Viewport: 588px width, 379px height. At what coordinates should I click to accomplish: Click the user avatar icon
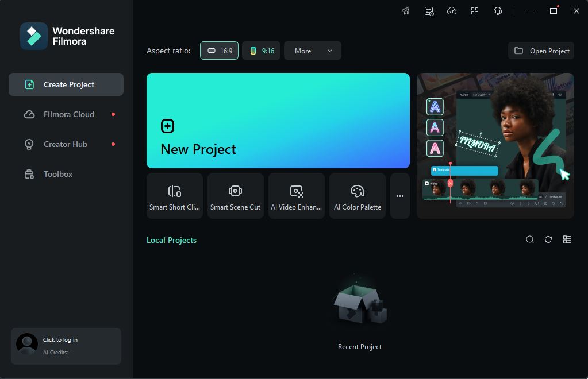pyautogui.click(x=27, y=344)
